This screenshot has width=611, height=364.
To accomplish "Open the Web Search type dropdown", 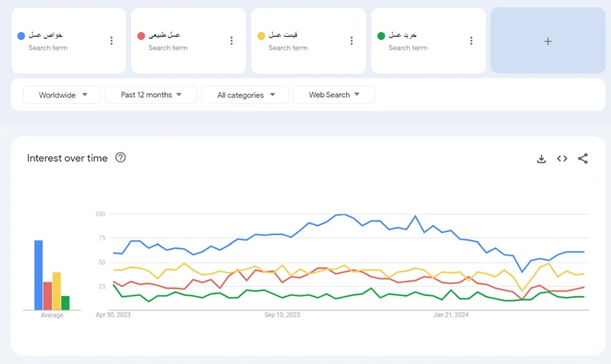I will tap(334, 95).
